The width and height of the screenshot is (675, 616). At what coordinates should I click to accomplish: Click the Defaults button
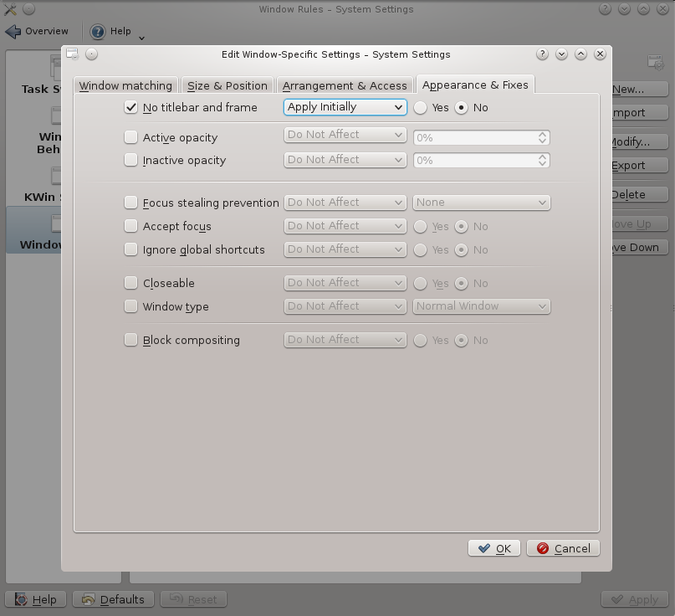coord(114,599)
